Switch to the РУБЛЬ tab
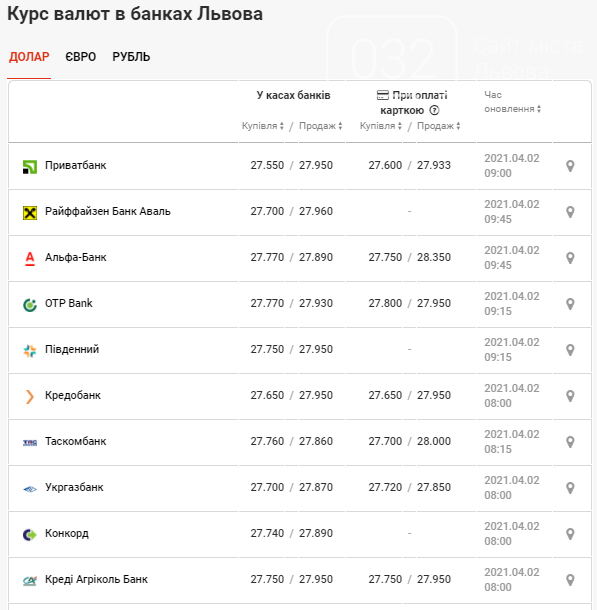 (x=131, y=57)
